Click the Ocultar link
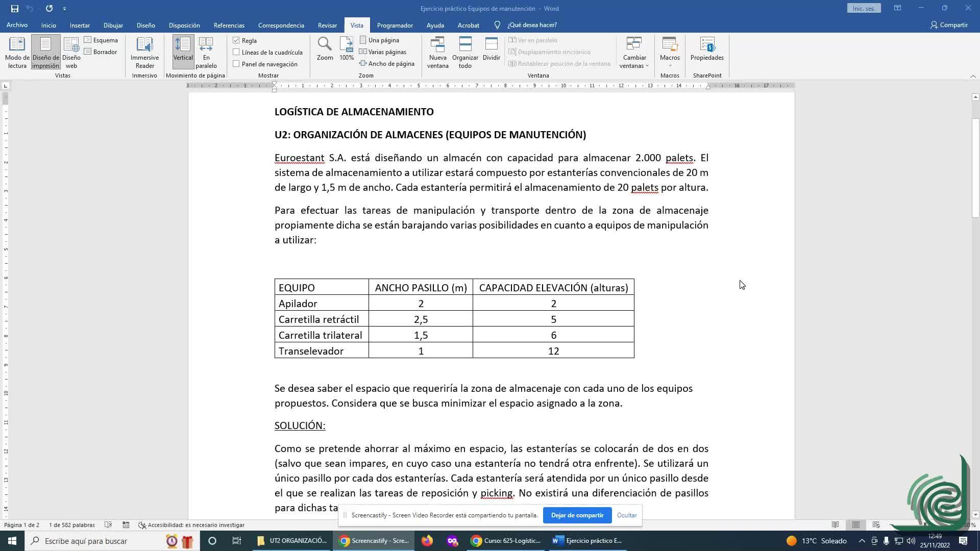Viewport: 980px width, 551px height. coord(626,515)
